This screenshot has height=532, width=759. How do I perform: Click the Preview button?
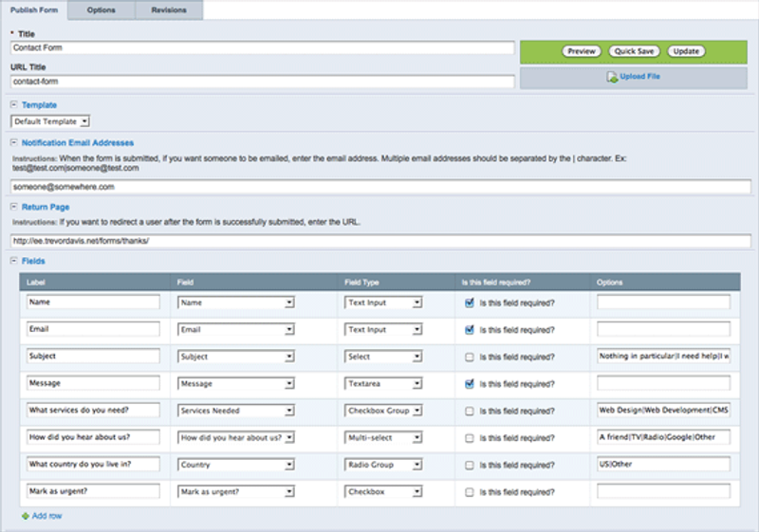[x=582, y=51]
